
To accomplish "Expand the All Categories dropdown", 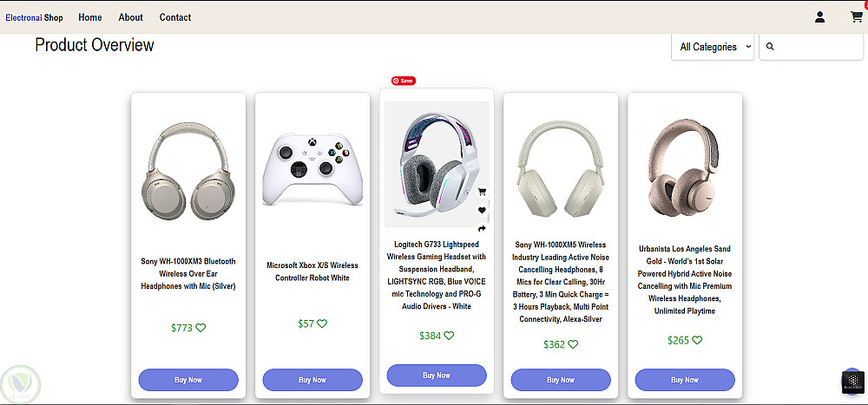I will click(712, 47).
